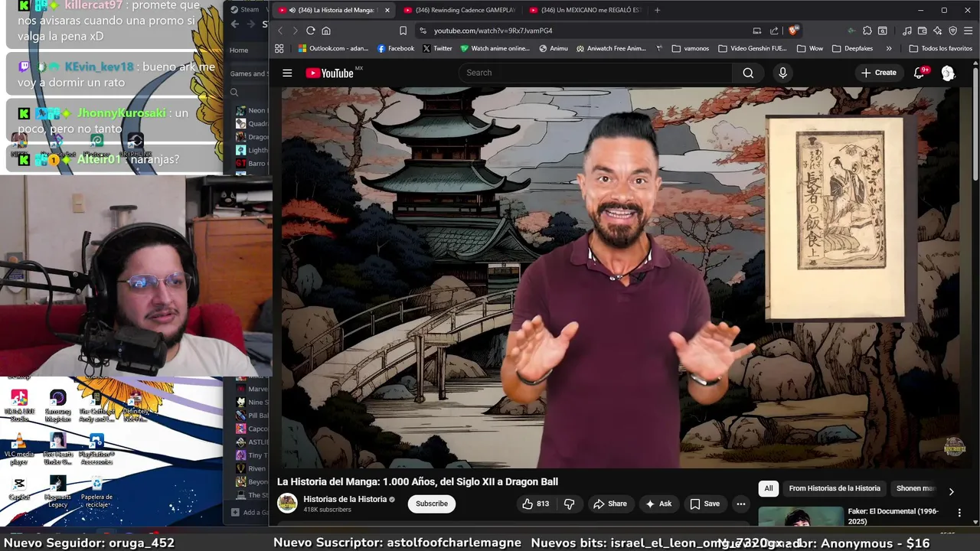
Task: Open the browser extensions puzzle icon
Action: coord(867,31)
